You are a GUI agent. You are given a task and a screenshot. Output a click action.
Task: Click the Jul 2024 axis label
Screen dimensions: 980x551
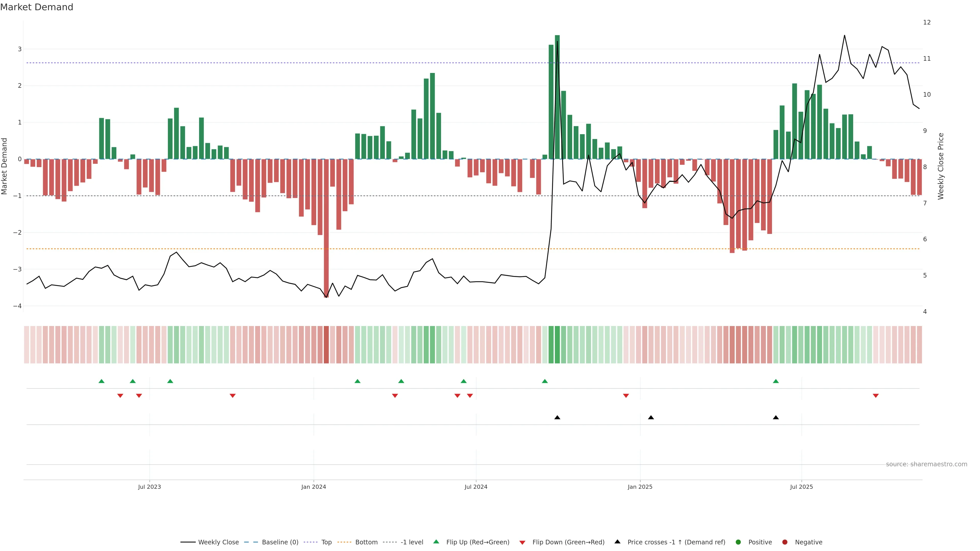point(476,487)
